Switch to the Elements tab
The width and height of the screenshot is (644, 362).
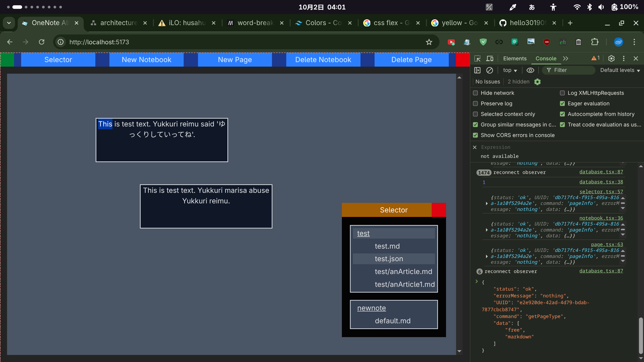[x=515, y=59]
